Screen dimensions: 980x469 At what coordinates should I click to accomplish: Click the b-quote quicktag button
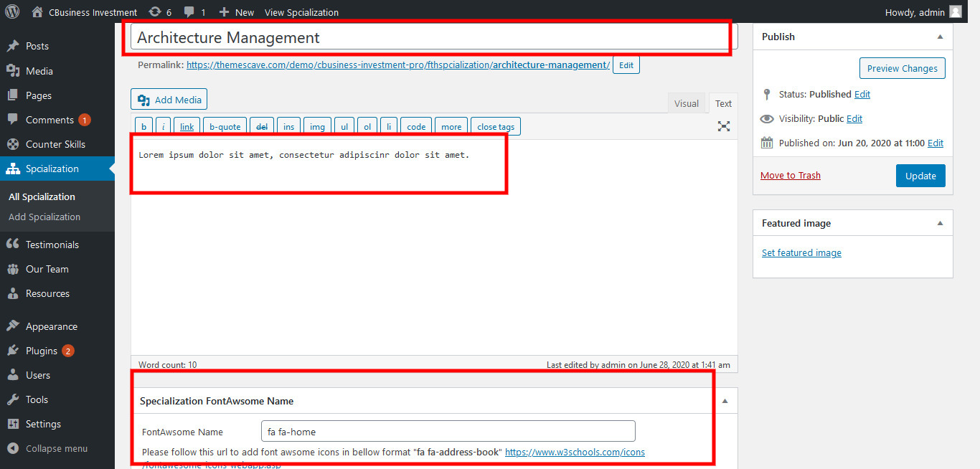pyautogui.click(x=225, y=126)
